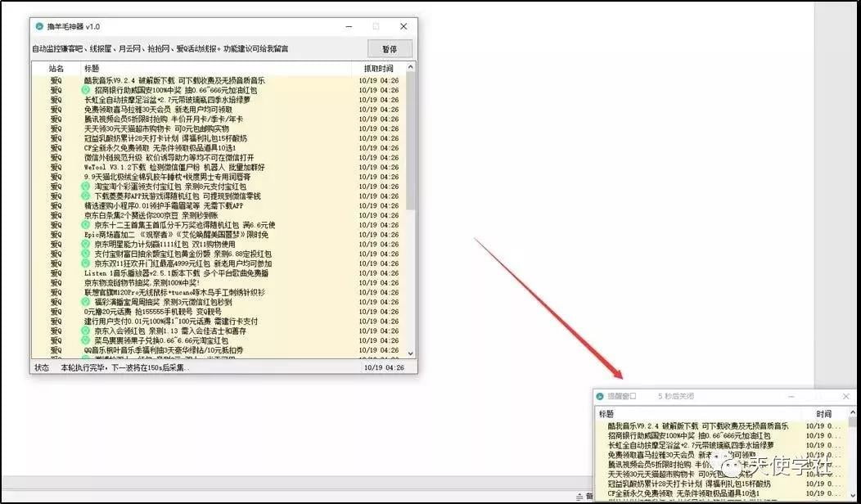Click the 10/19 04:26 timestamp in the status bar
This screenshot has height=504, width=861.
(384, 368)
